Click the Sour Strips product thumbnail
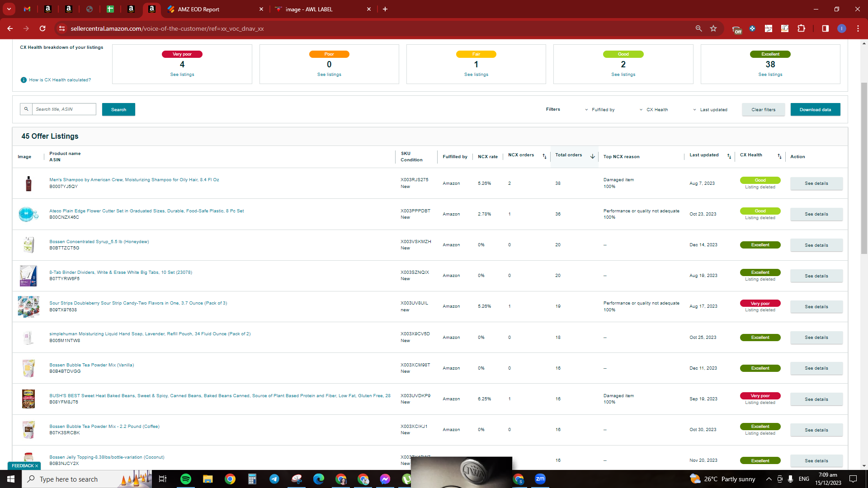The height and width of the screenshot is (488, 868). tap(28, 307)
